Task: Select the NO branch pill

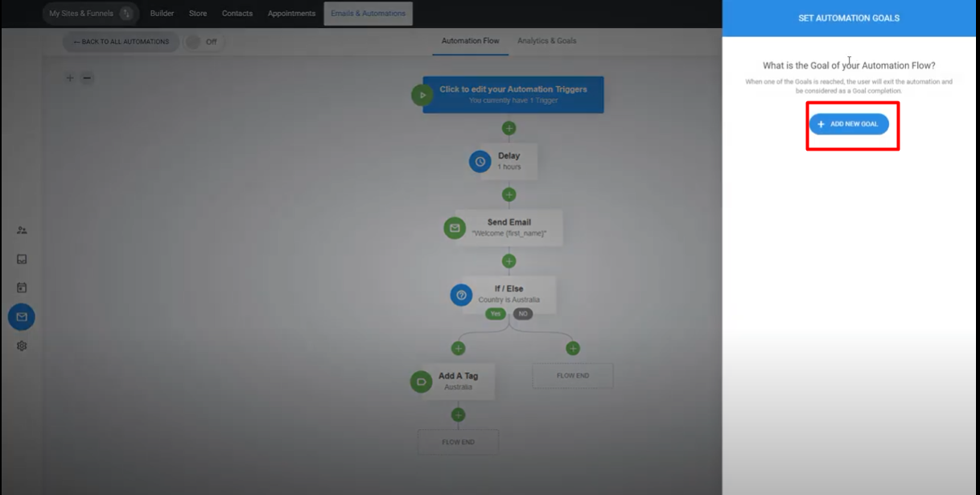Action: 523,314
